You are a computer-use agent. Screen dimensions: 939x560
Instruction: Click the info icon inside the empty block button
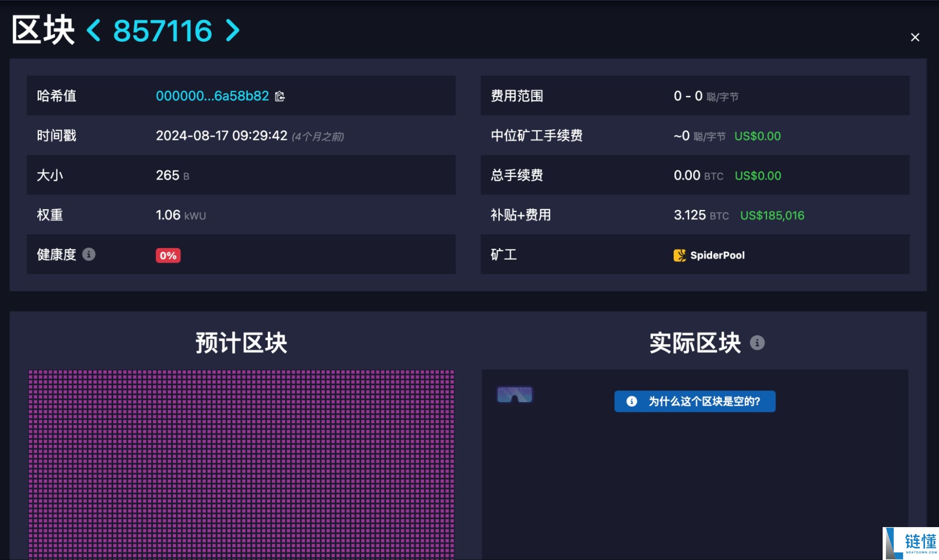pyautogui.click(x=632, y=401)
